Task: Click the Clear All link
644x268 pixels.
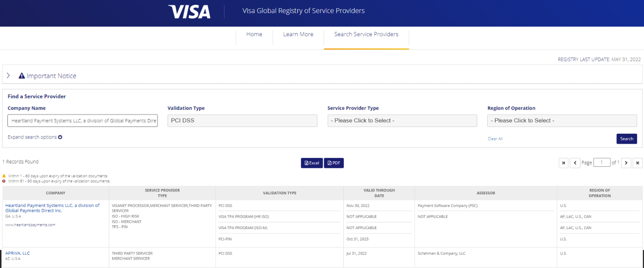Action: [495, 139]
